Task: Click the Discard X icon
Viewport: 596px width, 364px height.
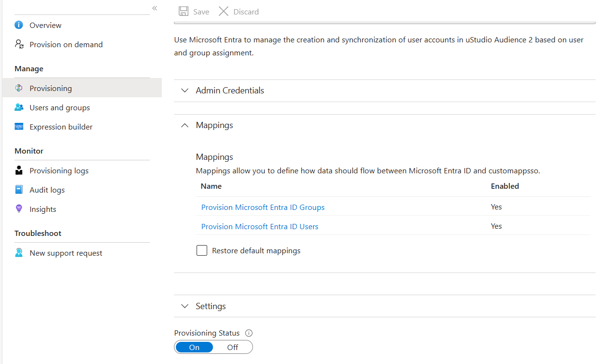Action: click(224, 12)
